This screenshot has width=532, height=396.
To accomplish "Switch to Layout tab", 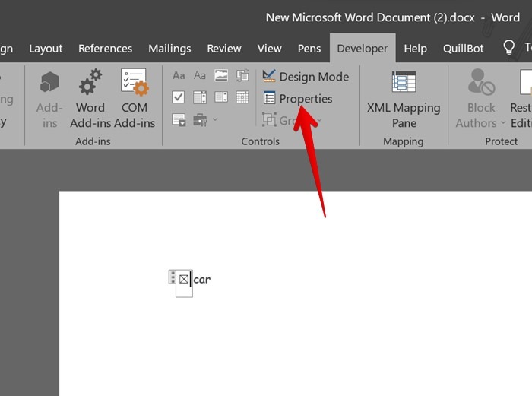I will pos(46,49).
